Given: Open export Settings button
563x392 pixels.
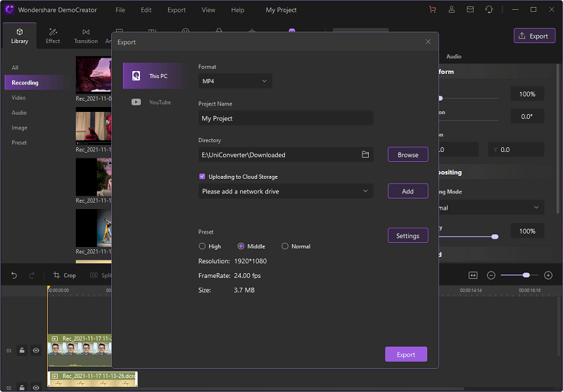Looking at the screenshot, I should coord(408,236).
